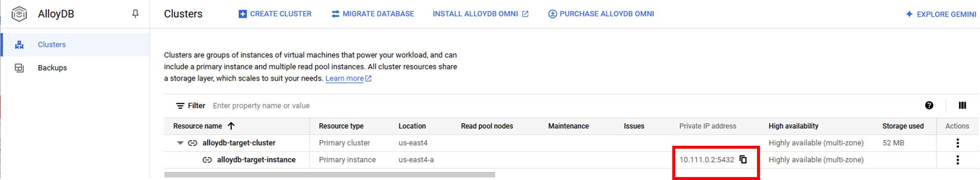This screenshot has height=180, width=980.
Task: Open Install AlloyDB Omni link
Action: pyautogui.click(x=480, y=14)
